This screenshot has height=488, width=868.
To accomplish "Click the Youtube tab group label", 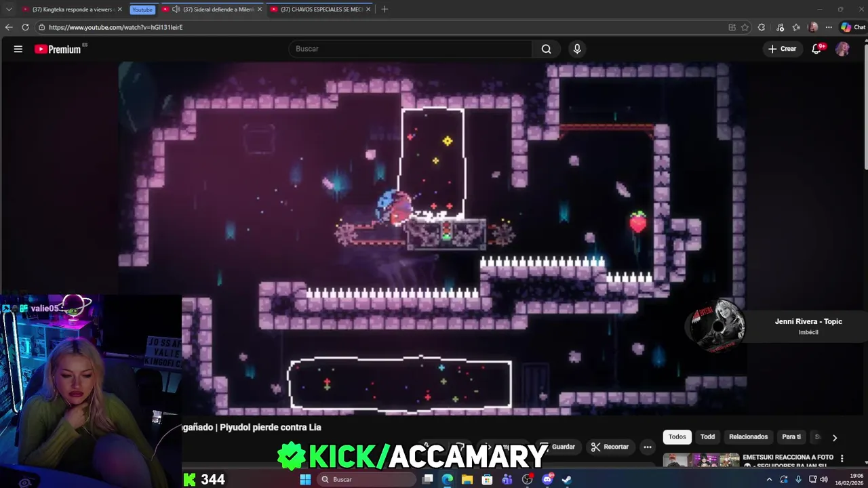I will click(x=142, y=9).
